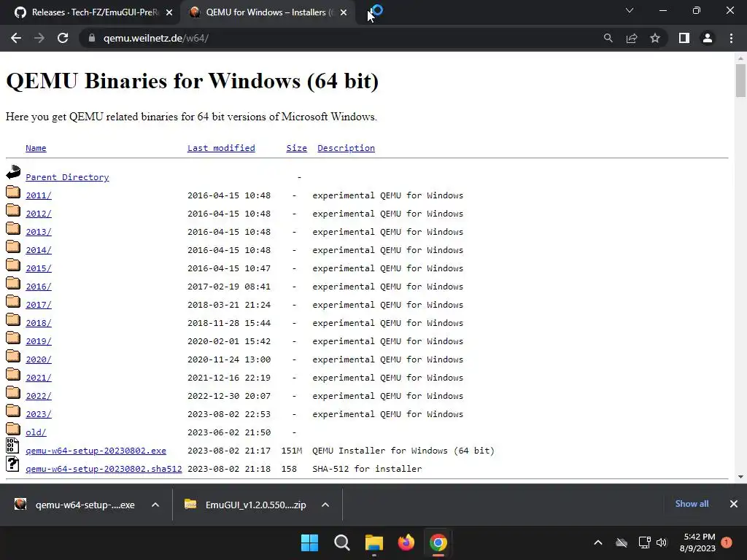Screen dimensions: 747x560
Task: Open Chrome's three-dot menu
Action: (x=731, y=38)
